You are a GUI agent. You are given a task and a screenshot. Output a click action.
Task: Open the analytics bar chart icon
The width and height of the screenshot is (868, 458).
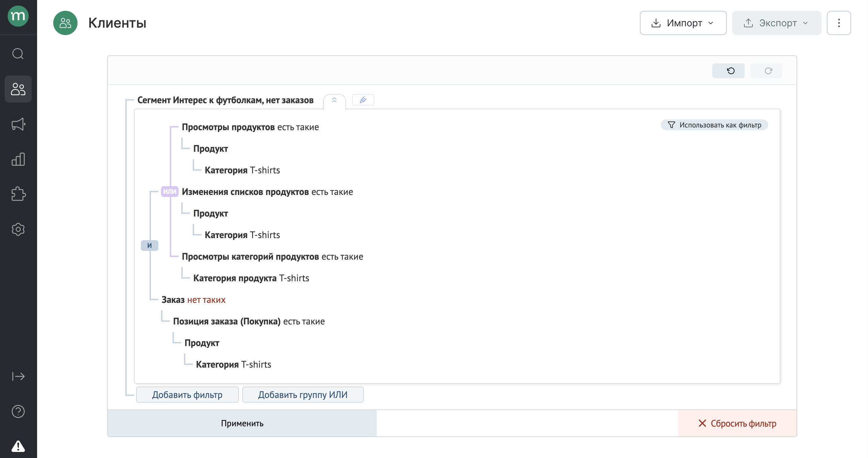(x=18, y=159)
